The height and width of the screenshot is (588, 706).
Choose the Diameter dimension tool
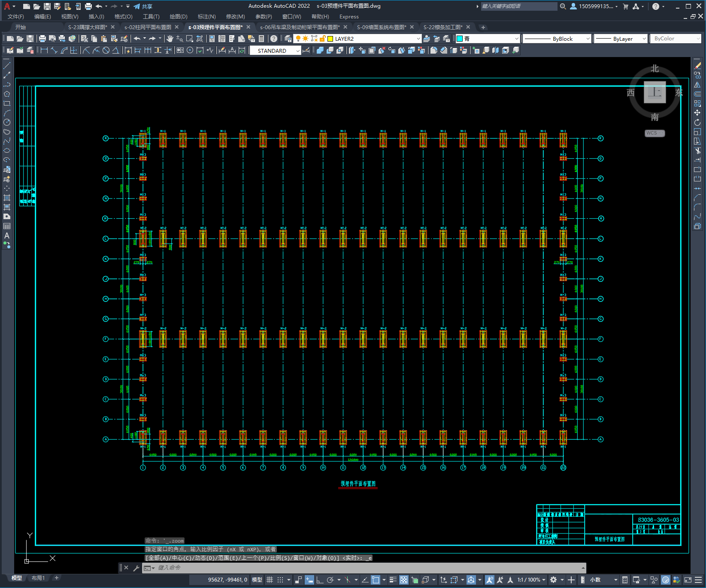point(106,50)
